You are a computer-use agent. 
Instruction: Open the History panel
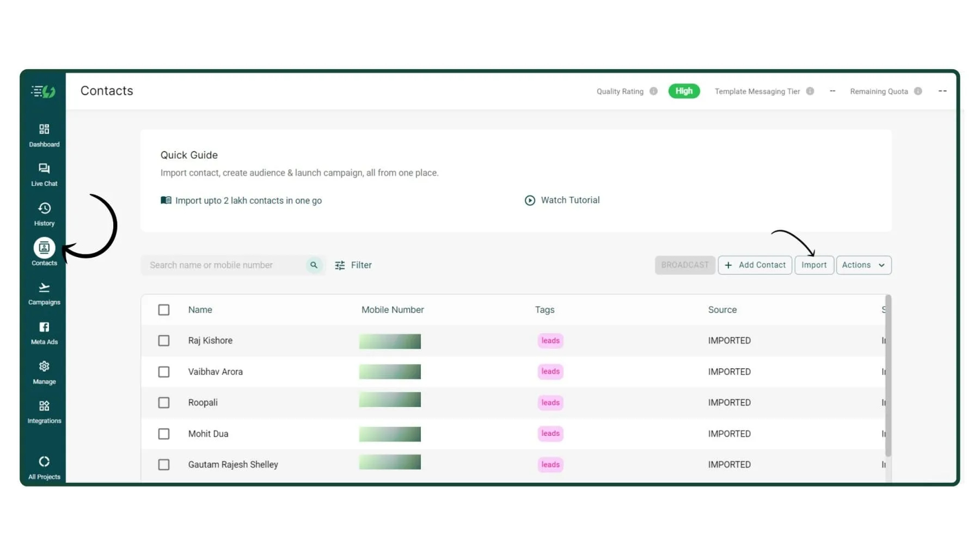(44, 214)
